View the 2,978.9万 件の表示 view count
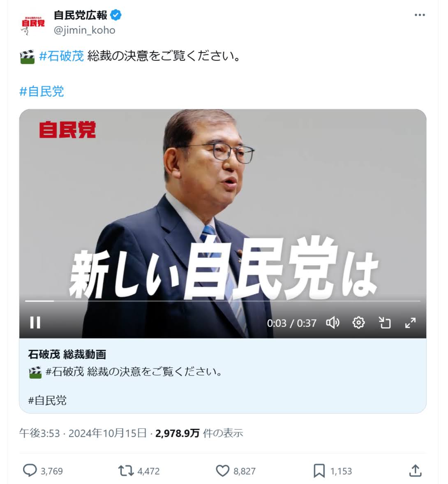This screenshot has height=484, width=448. (199, 433)
